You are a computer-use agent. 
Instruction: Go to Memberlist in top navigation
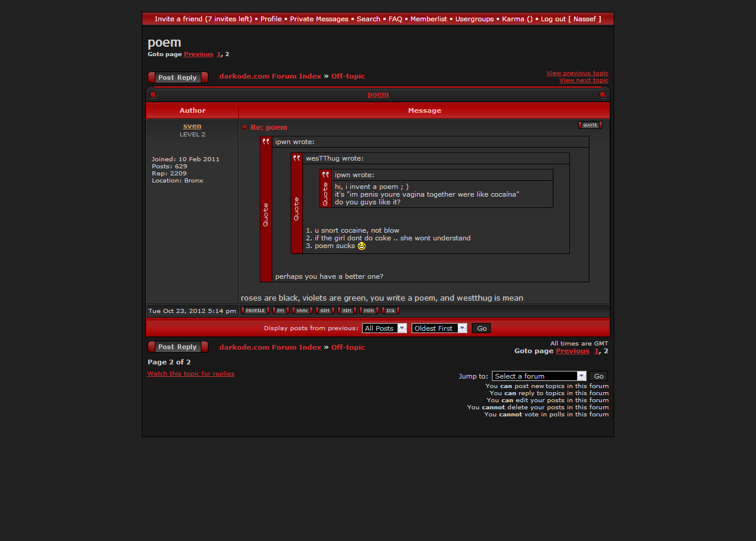(x=428, y=19)
